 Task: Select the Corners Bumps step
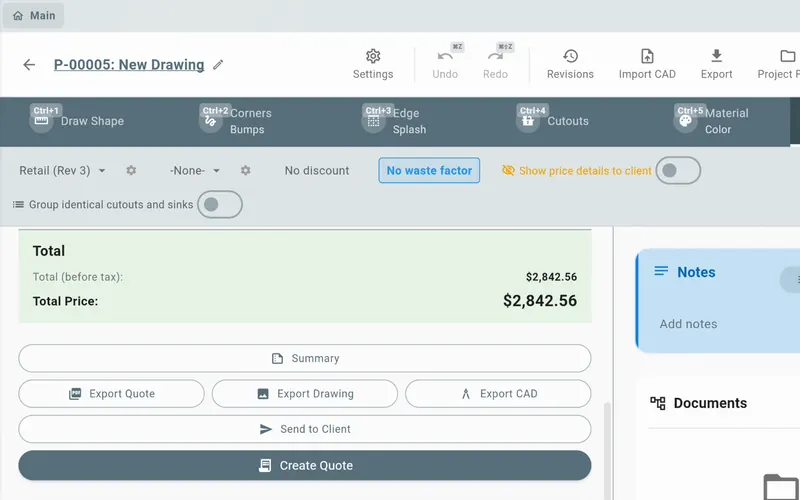click(236, 121)
